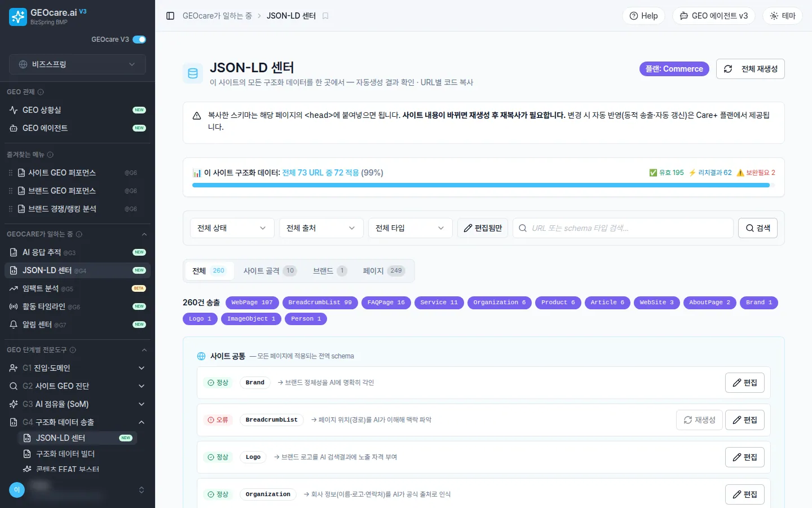The width and height of the screenshot is (812, 508).
Task: Grab drag handle of 브랜드 GEO 퍼포먼스
Action: click(x=11, y=191)
